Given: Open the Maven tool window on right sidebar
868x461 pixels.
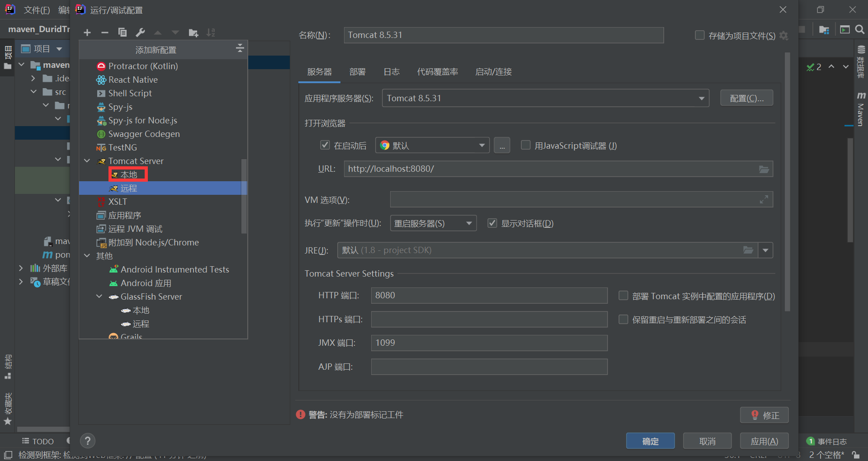Looking at the screenshot, I should [x=861, y=109].
